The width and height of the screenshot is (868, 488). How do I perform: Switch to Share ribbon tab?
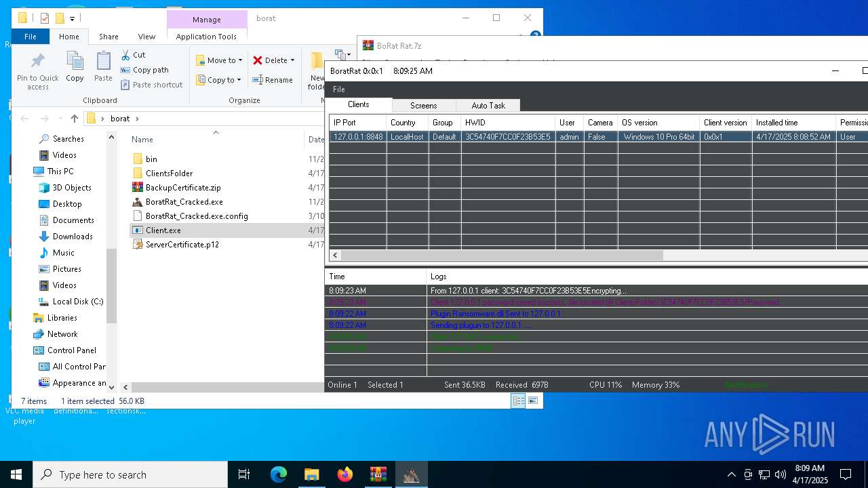(108, 37)
